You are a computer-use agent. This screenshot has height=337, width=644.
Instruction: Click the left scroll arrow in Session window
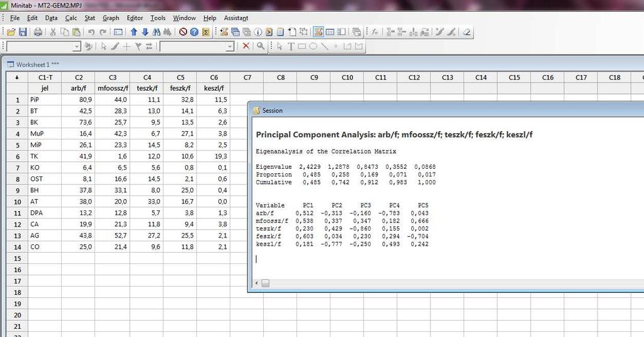pos(257,283)
